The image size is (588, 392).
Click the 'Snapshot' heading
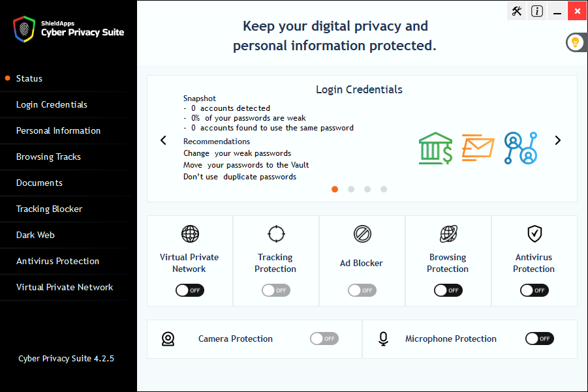200,98
